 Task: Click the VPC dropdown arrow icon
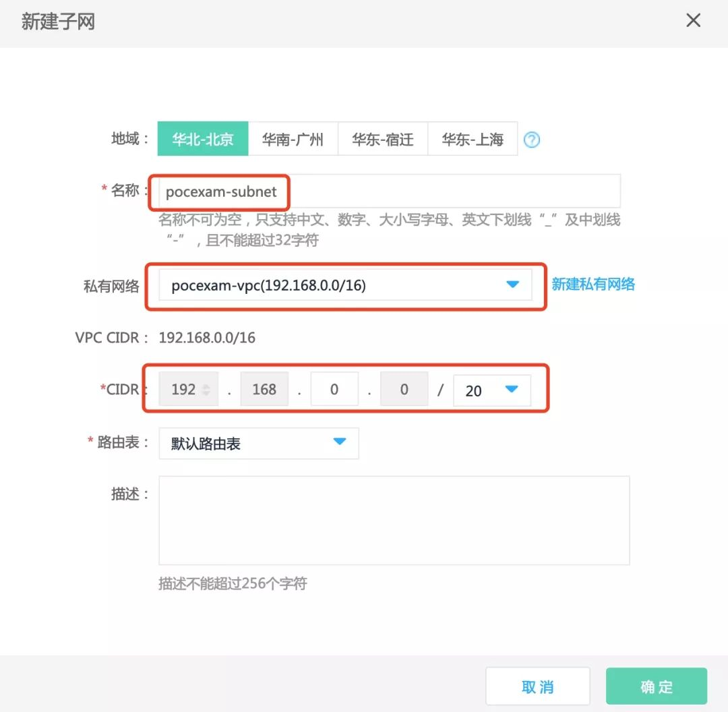[x=514, y=285]
